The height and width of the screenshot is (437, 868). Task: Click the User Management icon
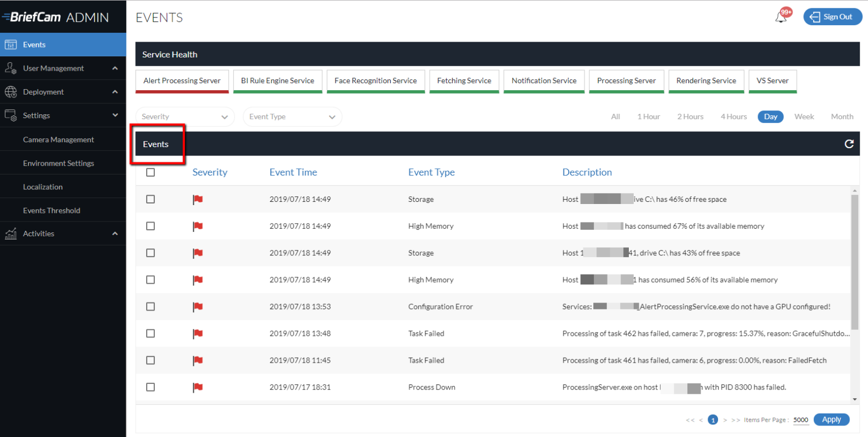tap(10, 68)
